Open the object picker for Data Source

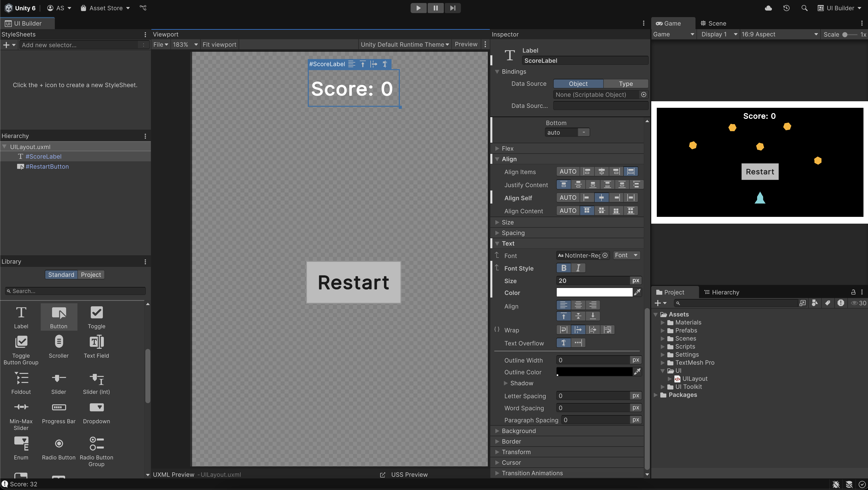(x=644, y=95)
